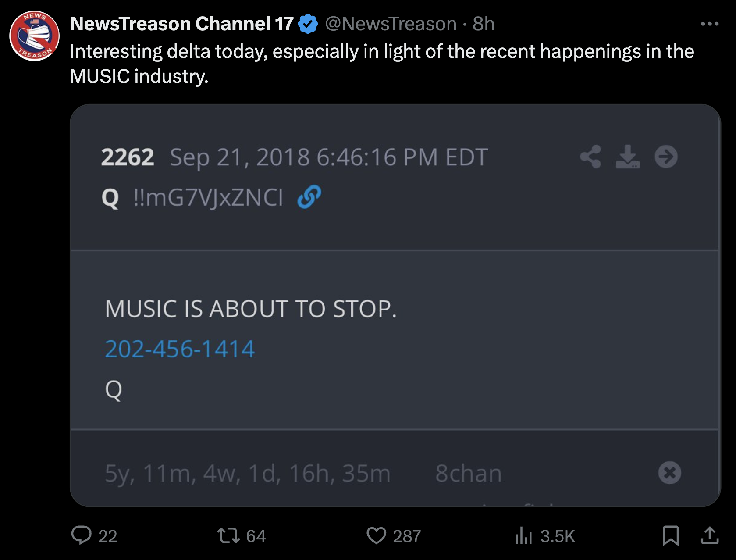Click the X circle icon near 8chan
The width and height of the screenshot is (736, 560).
(670, 473)
